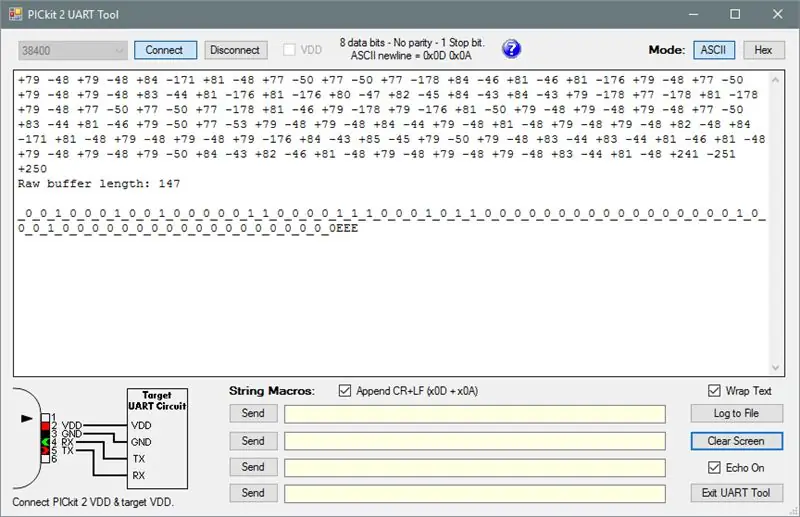Click the PICkit 2 UART Tool title bar icon
This screenshot has height=517, width=800.
pyautogui.click(x=16, y=14)
